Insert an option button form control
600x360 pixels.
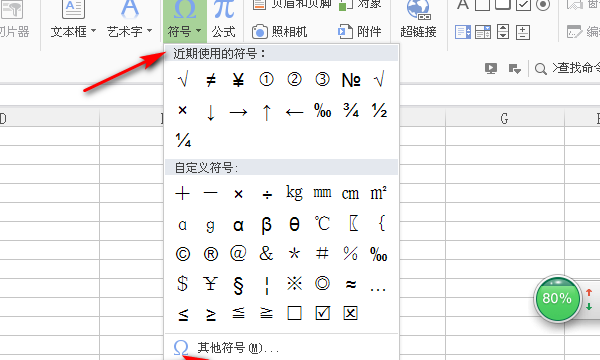pos(543,5)
